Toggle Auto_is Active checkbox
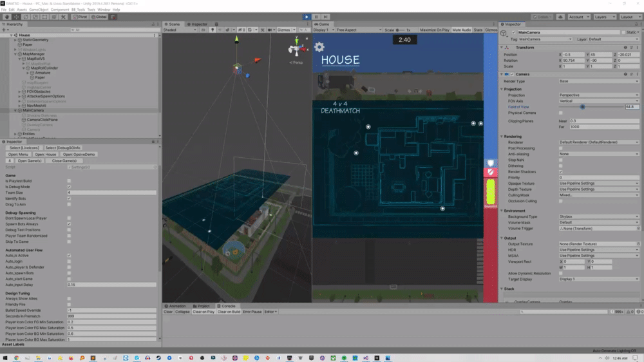The width and height of the screenshot is (644, 362). point(69,256)
